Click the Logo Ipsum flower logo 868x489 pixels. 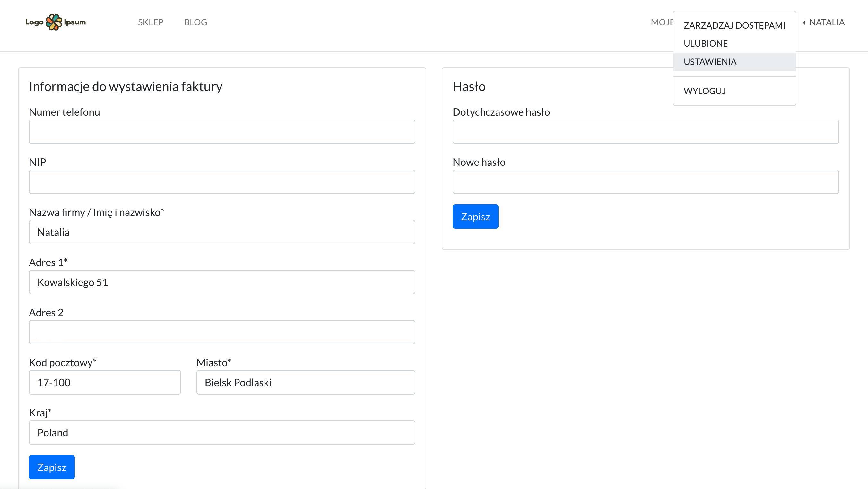(x=56, y=22)
